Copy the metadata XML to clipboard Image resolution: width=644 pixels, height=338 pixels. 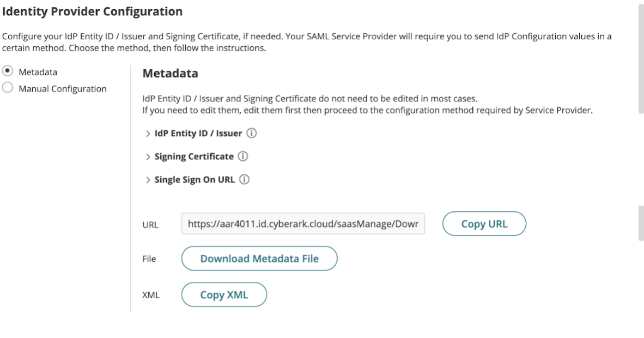(x=223, y=294)
